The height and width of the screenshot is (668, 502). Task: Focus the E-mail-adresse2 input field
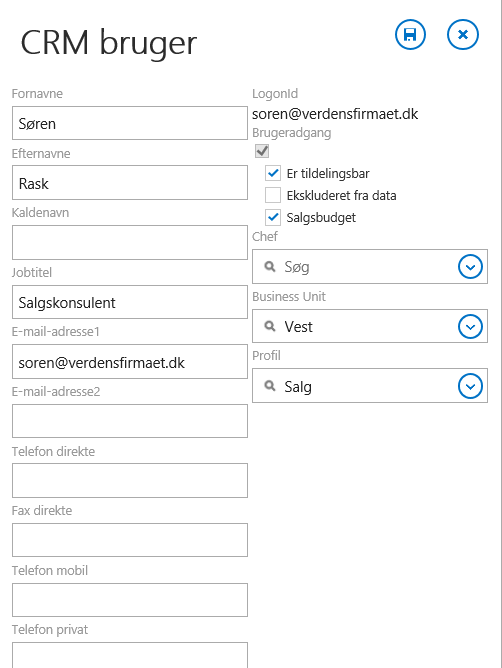[x=130, y=421]
